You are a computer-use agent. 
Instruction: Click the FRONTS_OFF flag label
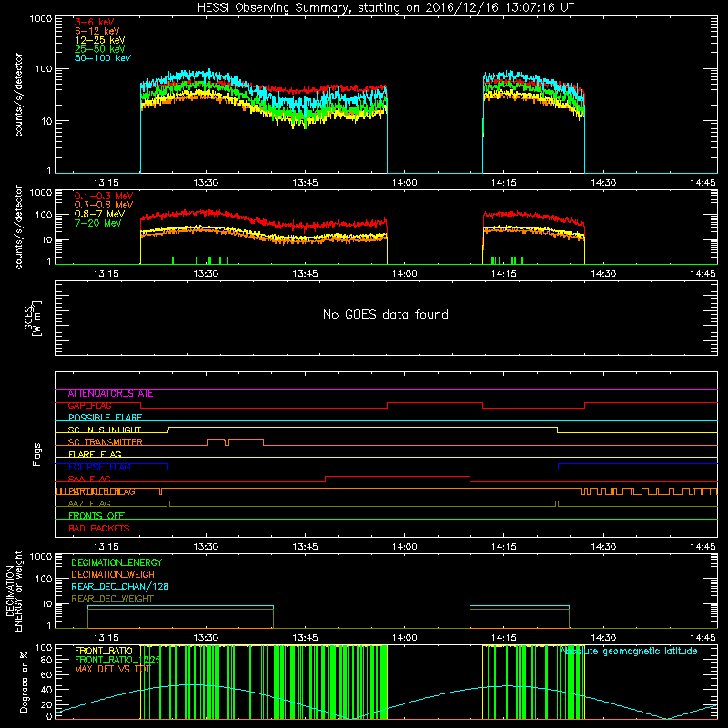click(96, 516)
